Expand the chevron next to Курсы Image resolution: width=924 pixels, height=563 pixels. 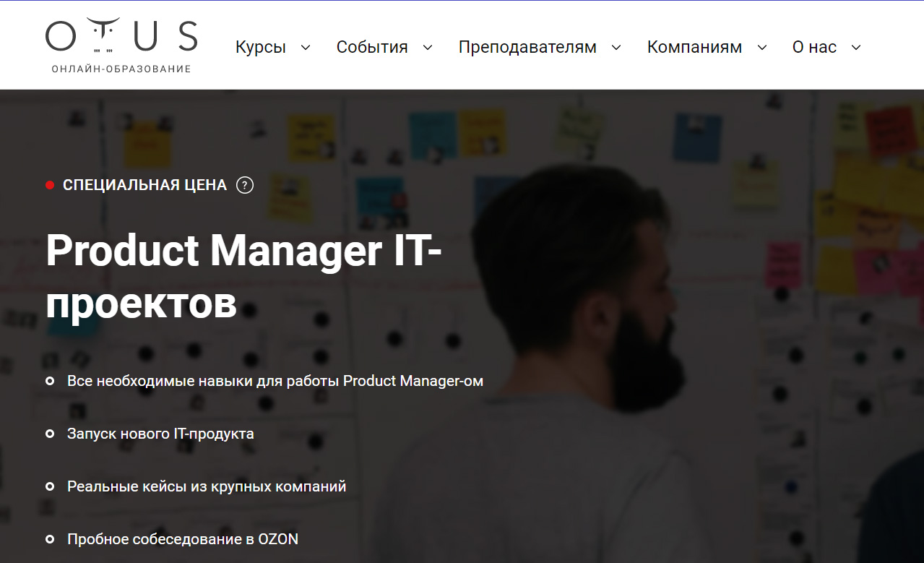[306, 48]
